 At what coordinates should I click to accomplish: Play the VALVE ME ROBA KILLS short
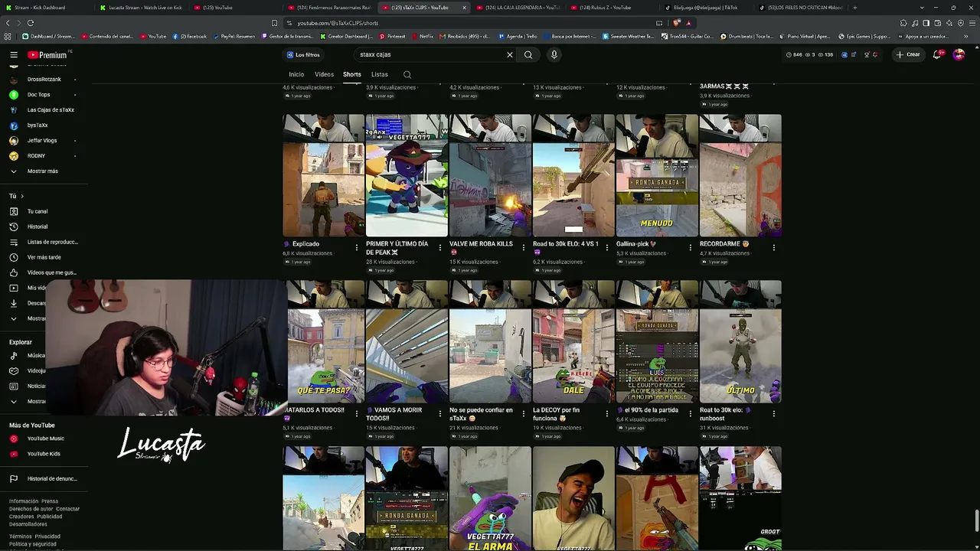click(x=491, y=175)
